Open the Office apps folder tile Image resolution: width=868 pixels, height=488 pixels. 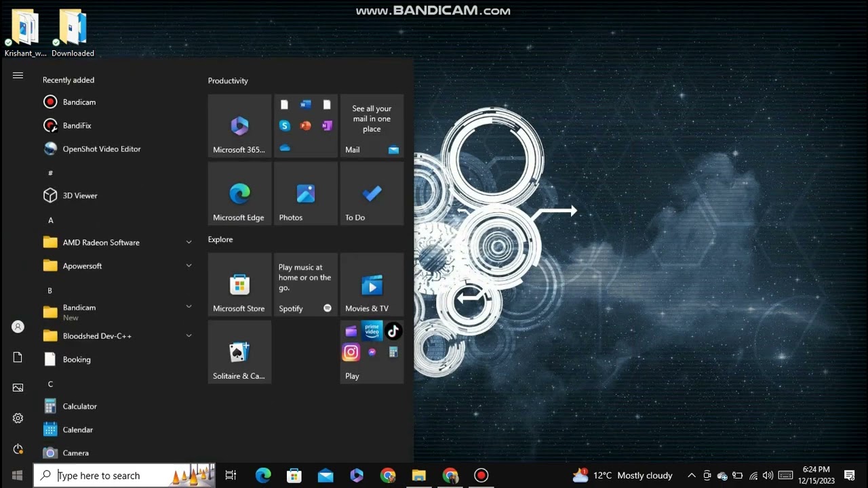(306, 126)
